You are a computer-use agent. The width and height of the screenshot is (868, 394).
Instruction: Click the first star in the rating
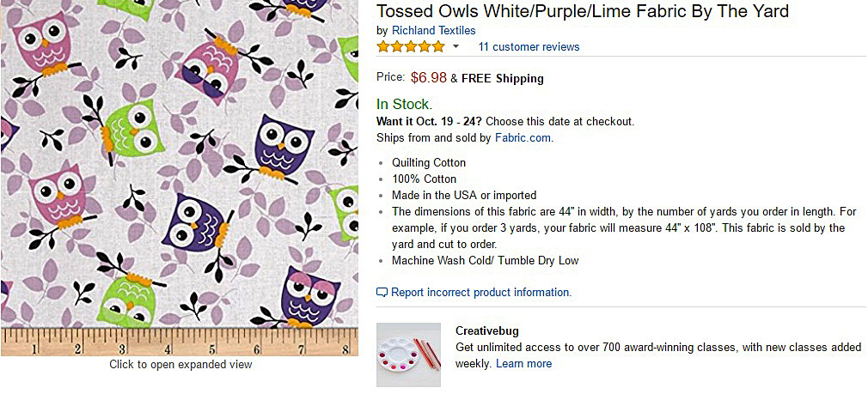pos(383,46)
